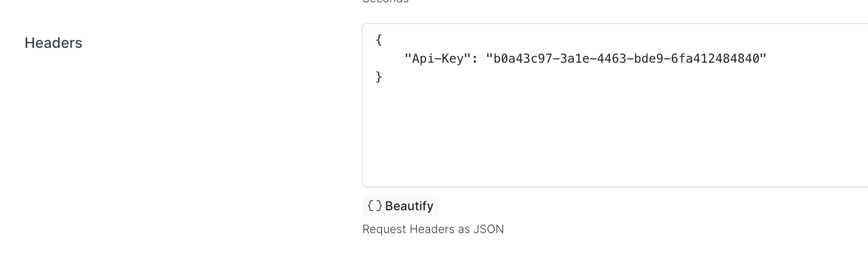Click the colon after "Api-Key"
Screen dimensions: 868x253
(475, 58)
